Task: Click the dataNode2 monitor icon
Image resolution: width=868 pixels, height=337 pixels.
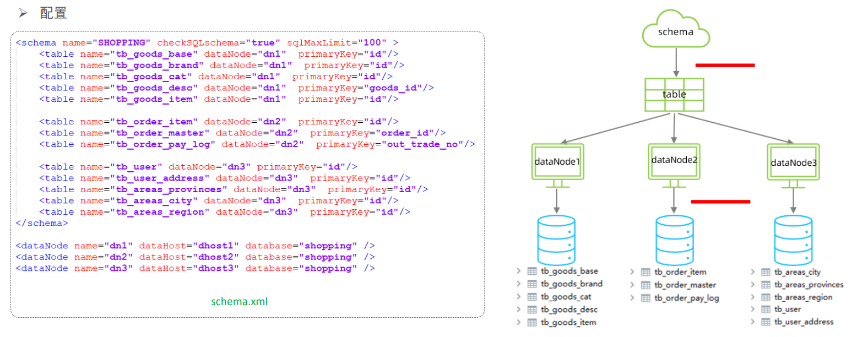Action: click(674, 165)
